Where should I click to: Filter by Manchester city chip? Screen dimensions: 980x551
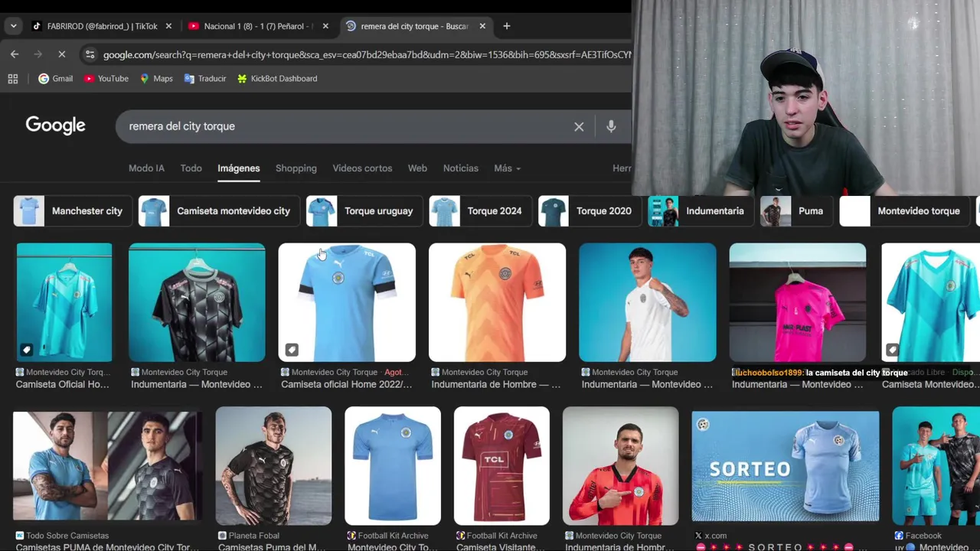tap(72, 211)
